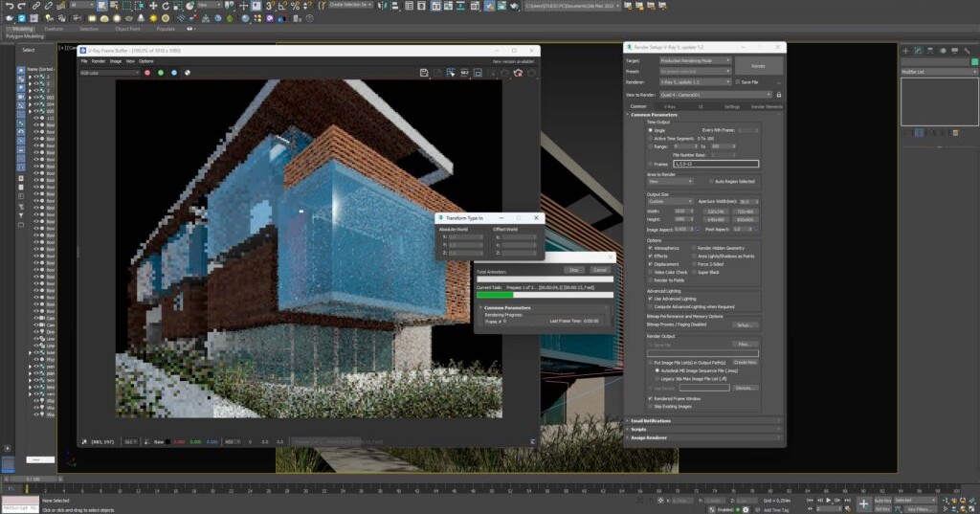Enable the Skip Existing Images checkbox
The image size is (980, 514).
click(x=651, y=407)
